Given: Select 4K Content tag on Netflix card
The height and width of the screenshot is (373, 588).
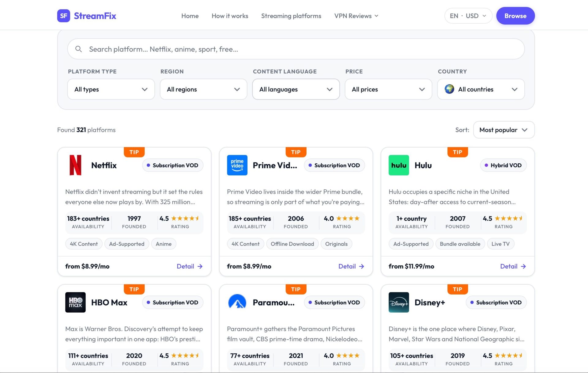Looking at the screenshot, I should (84, 244).
